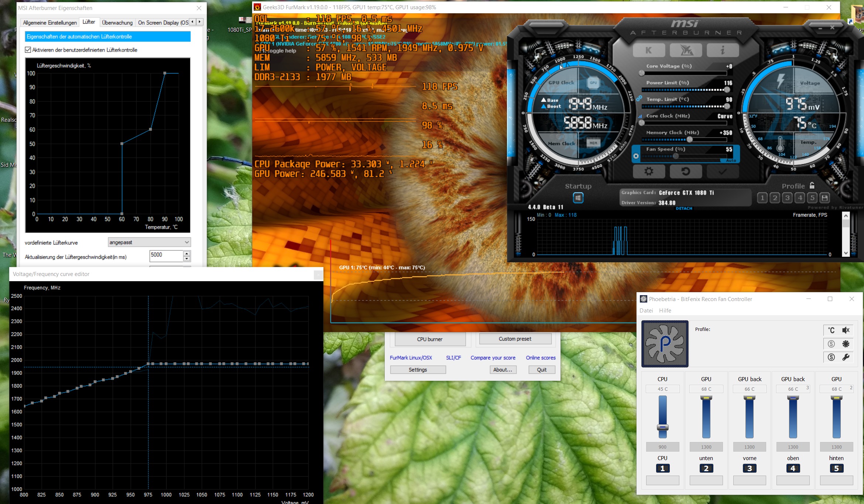Image resolution: width=864 pixels, height=504 pixels.
Task: Open the Compare your score link
Action: pos(493,358)
